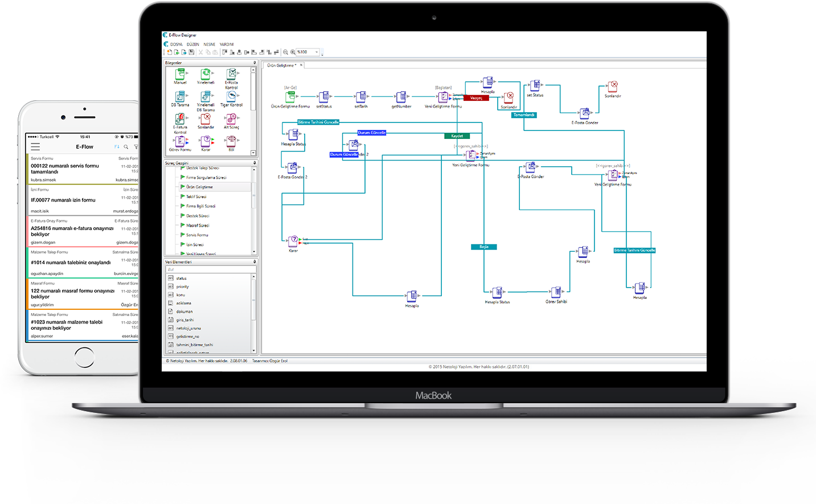
Task: Select the E-Posta Gönder 2 node
Action: pos(293,171)
